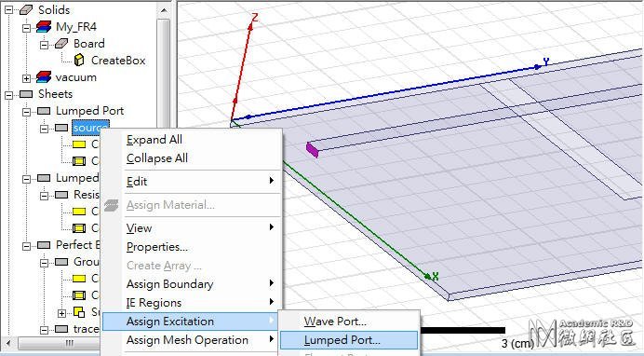Click Collapse All in context menu
644x356 pixels.
[x=157, y=158]
